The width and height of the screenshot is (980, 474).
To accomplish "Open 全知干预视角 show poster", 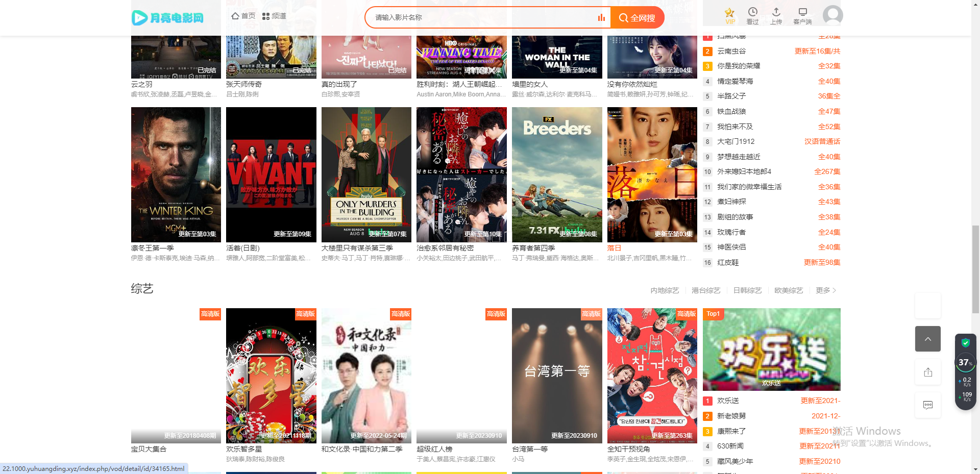I will (x=652, y=376).
